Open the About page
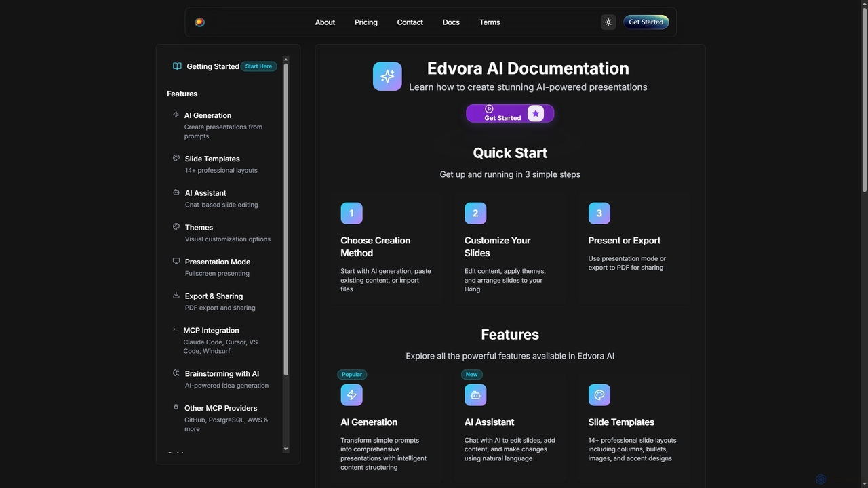The width and height of the screenshot is (868, 488). (x=325, y=22)
